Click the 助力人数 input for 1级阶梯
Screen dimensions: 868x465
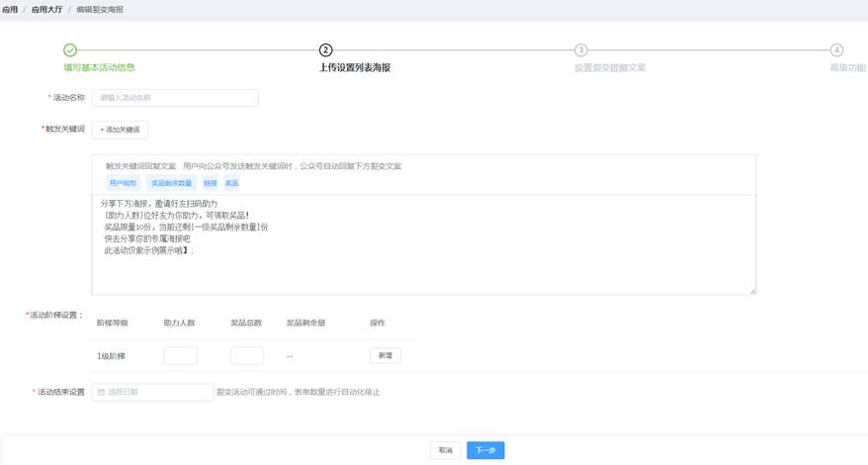pyautogui.click(x=181, y=356)
